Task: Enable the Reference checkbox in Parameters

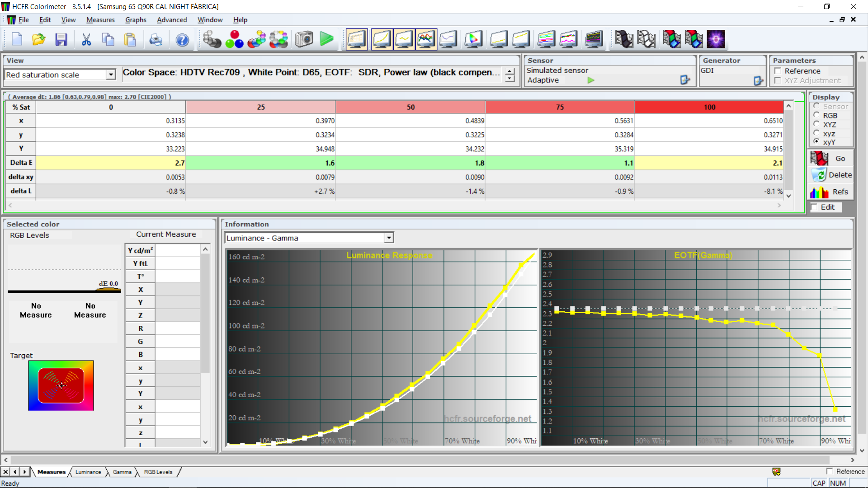Action: click(x=778, y=71)
